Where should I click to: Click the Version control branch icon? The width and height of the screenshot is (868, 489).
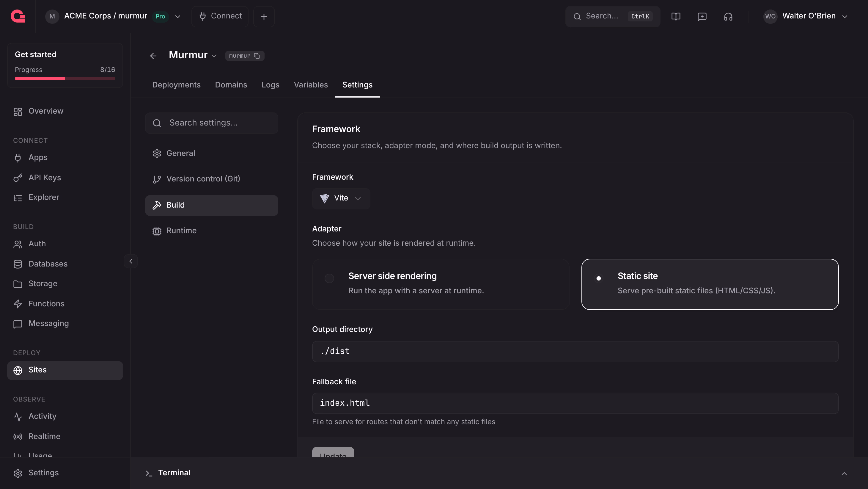157,179
